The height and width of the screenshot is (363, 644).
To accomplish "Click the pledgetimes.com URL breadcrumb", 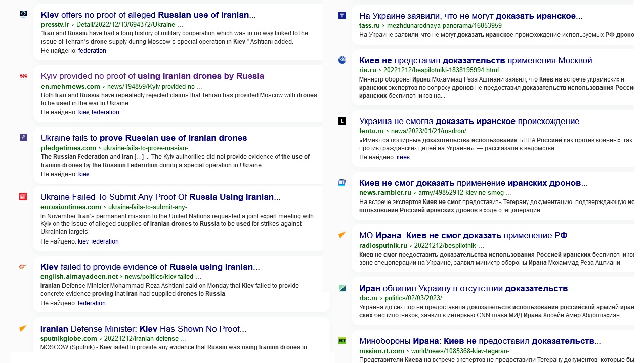I will (117, 148).
